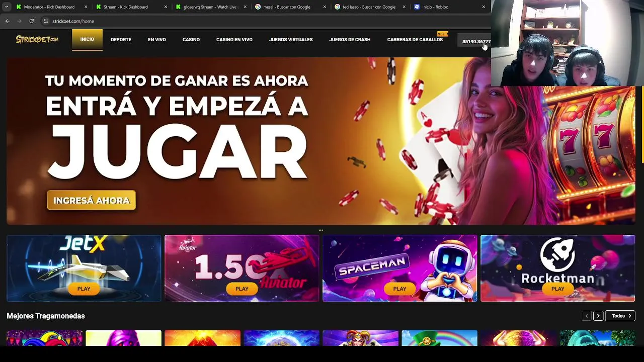Open CASINO EN VIVO
Image resolution: width=644 pixels, height=362 pixels.
point(234,40)
